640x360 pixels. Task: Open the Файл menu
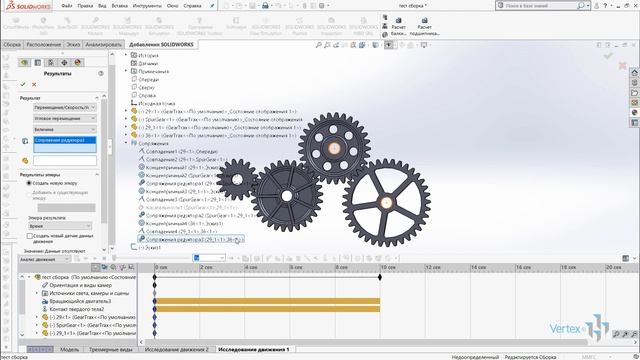(67, 6)
